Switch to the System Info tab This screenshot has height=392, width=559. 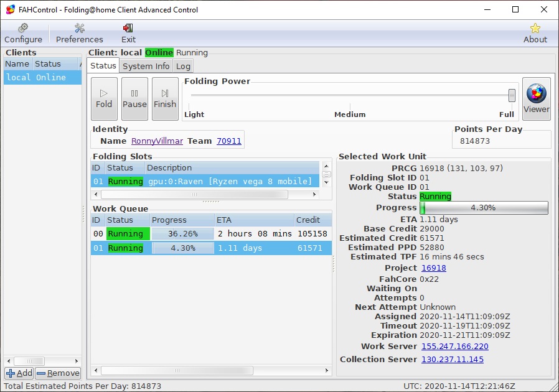click(146, 67)
